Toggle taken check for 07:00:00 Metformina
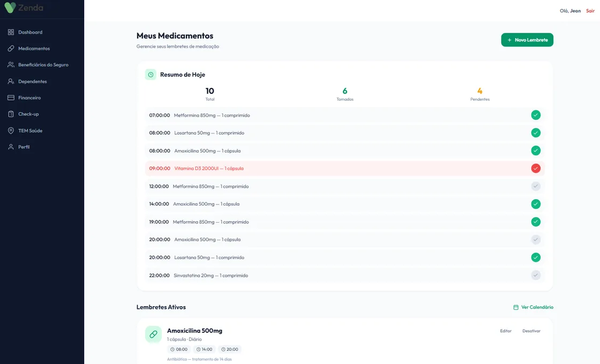 tap(536, 115)
